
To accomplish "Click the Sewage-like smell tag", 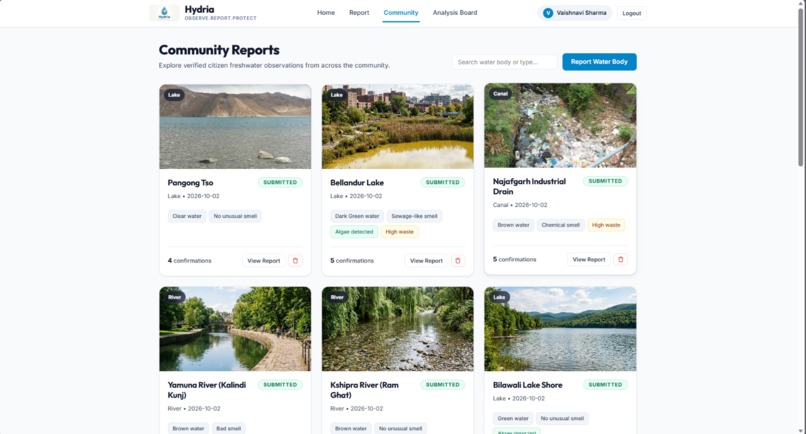I will tap(414, 216).
